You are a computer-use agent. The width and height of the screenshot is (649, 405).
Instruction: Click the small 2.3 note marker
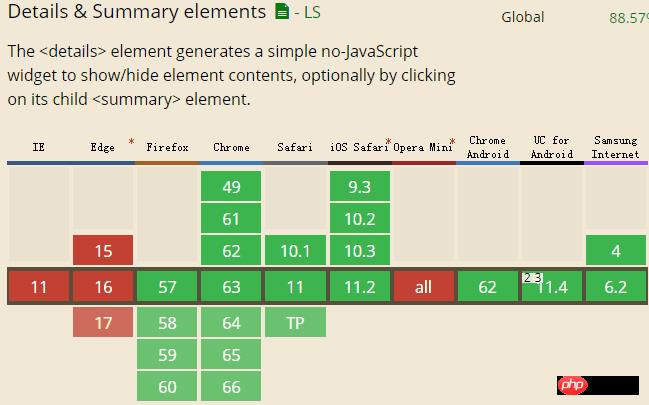click(x=532, y=277)
